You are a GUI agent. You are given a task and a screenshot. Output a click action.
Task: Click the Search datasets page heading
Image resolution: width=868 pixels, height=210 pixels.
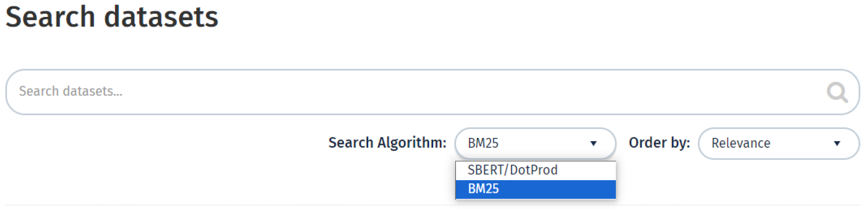(112, 17)
